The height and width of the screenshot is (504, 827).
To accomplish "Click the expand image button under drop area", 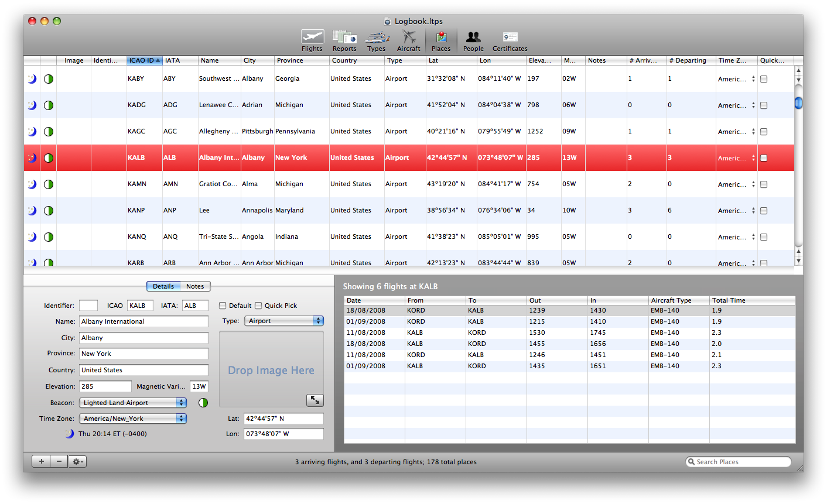I will pos(315,400).
